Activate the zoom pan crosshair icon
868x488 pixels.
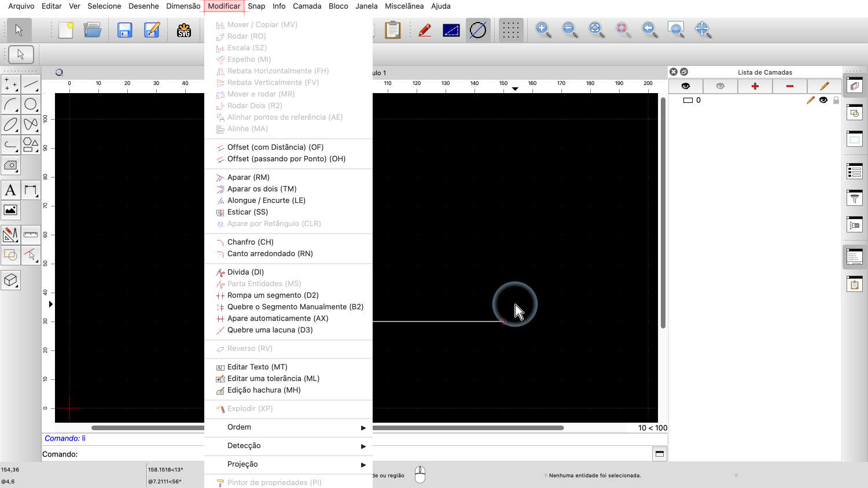pos(703,29)
